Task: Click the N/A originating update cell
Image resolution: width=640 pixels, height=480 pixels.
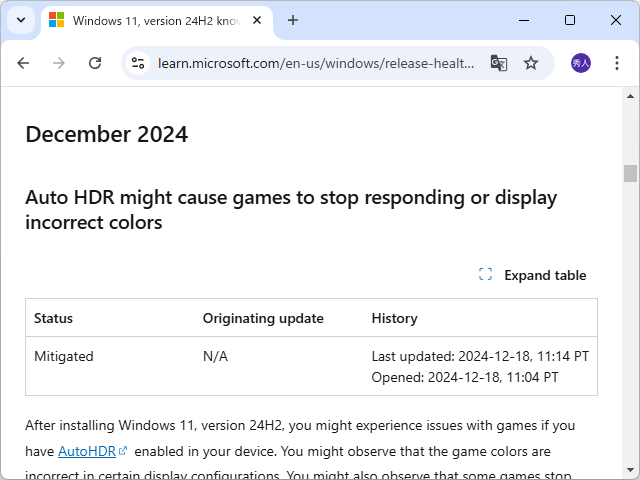Action: (x=215, y=356)
